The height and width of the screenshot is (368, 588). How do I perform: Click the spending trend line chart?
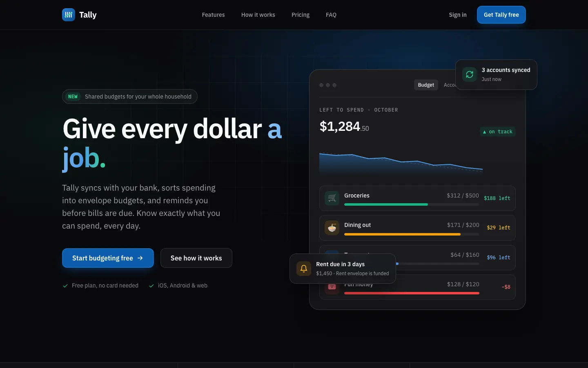point(401,164)
